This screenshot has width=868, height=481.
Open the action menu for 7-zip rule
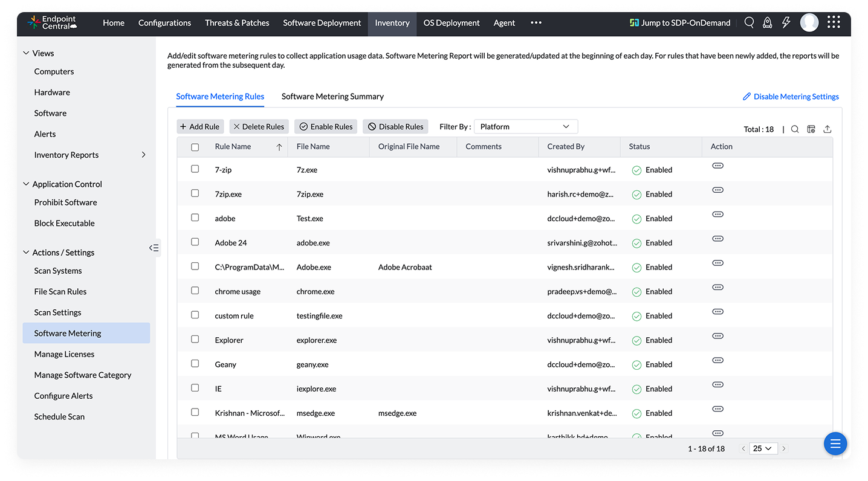tap(717, 166)
